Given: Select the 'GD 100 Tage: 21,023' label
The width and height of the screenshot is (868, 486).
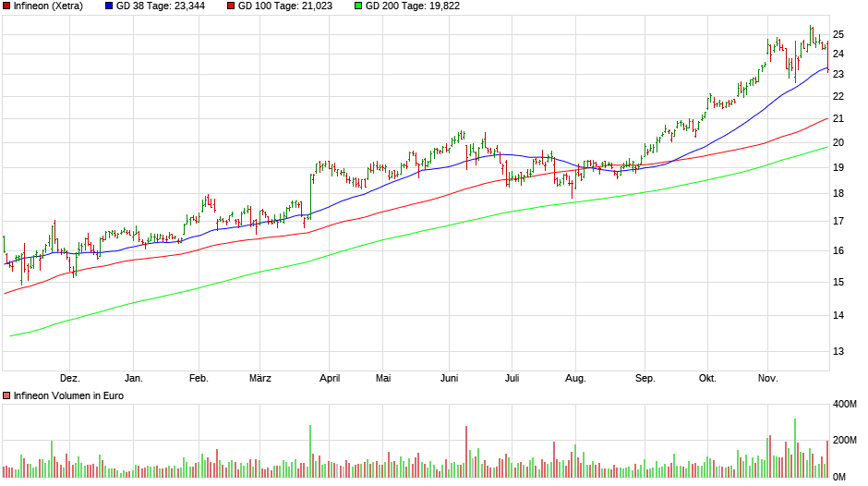Looking at the screenshot, I should coord(285,6).
